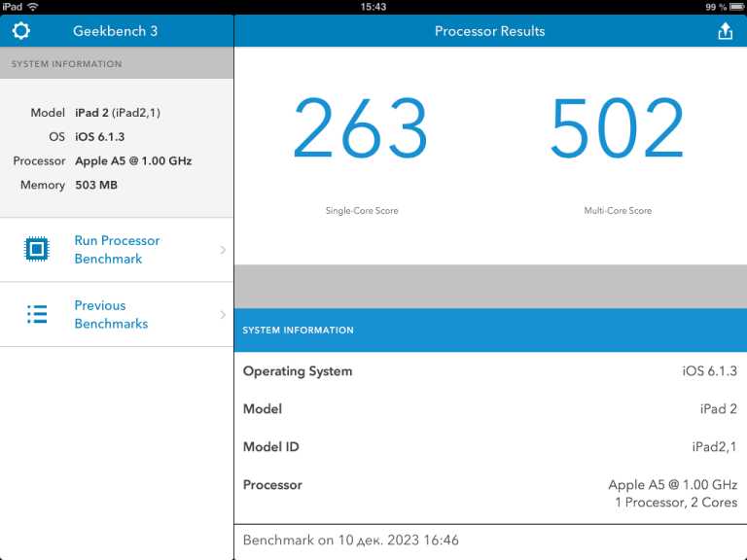Select the Model row showing iPad 2
Viewport: 747px width, 560px height.
tap(490, 408)
